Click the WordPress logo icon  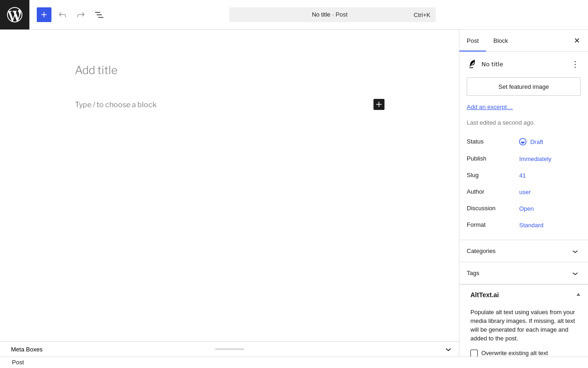click(15, 15)
